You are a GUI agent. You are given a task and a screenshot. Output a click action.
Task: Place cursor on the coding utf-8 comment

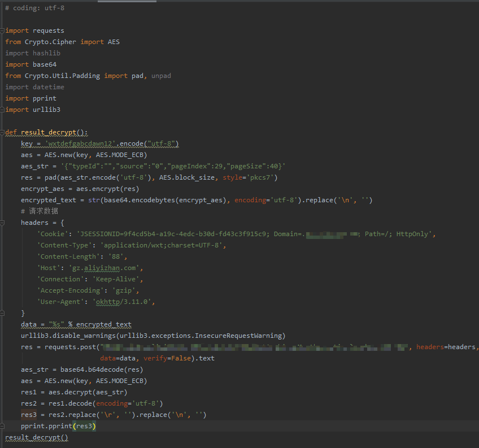tap(34, 8)
